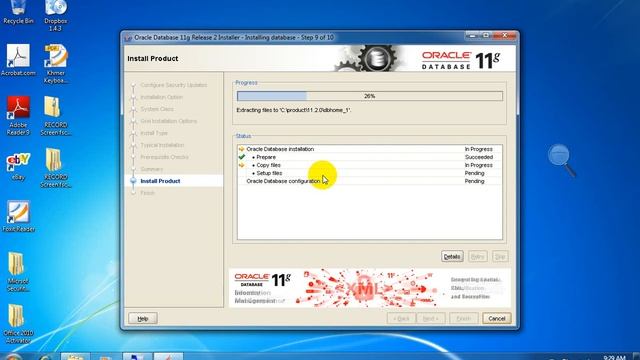This screenshot has height=360, width=640.
Task: Click the Details button
Action: [x=452, y=256]
